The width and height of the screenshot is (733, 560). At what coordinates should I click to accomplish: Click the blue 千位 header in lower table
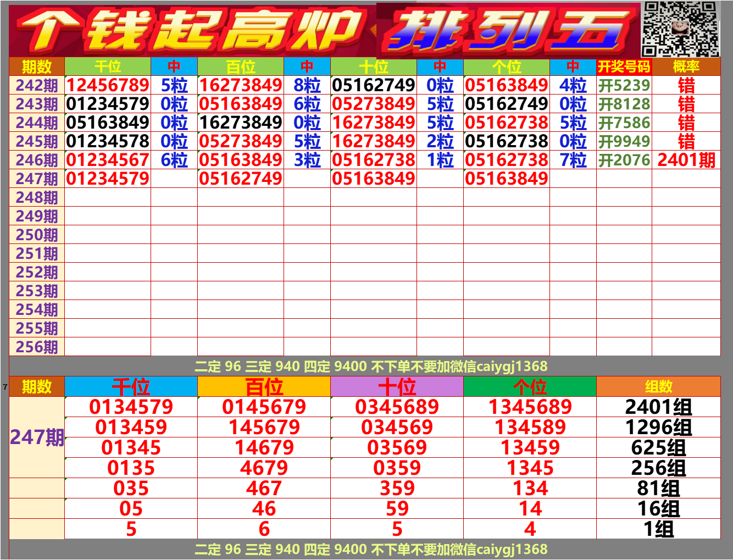point(132,386)
